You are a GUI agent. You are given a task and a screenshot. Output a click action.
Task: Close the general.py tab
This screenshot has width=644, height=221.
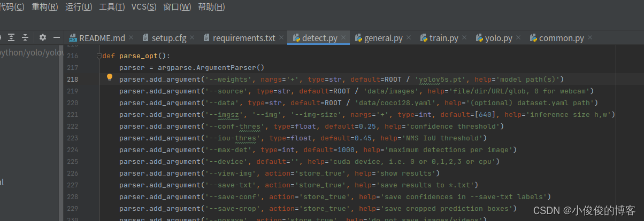tap(409, 38)
